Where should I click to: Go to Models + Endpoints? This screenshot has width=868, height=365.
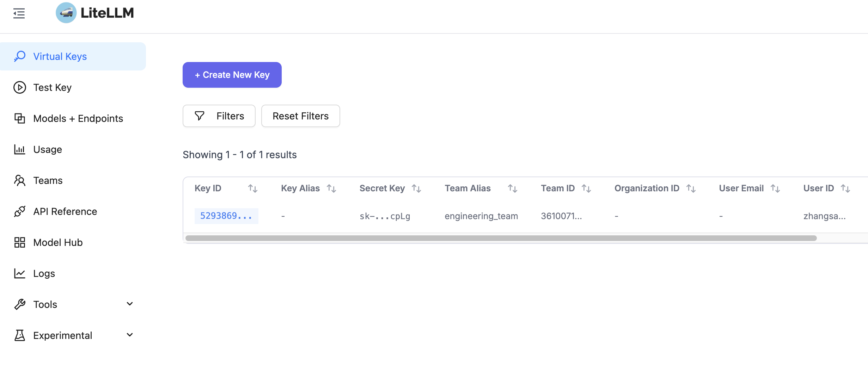[78, 118]
